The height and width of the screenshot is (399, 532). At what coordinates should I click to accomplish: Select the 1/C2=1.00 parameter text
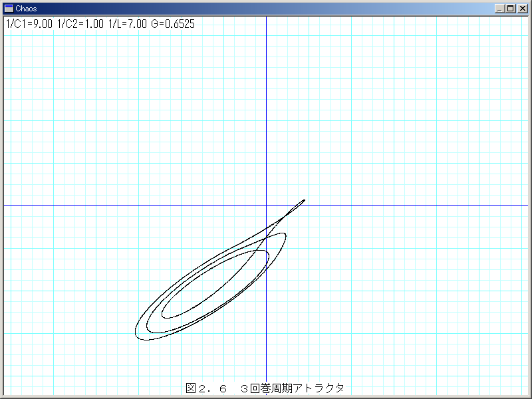point(80,24)
